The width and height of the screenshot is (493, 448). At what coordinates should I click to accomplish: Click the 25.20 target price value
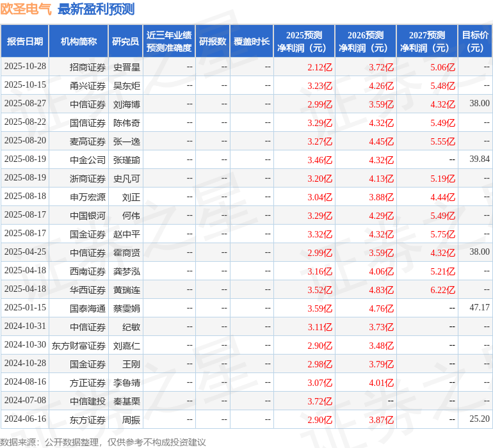[x=479, y=419]
